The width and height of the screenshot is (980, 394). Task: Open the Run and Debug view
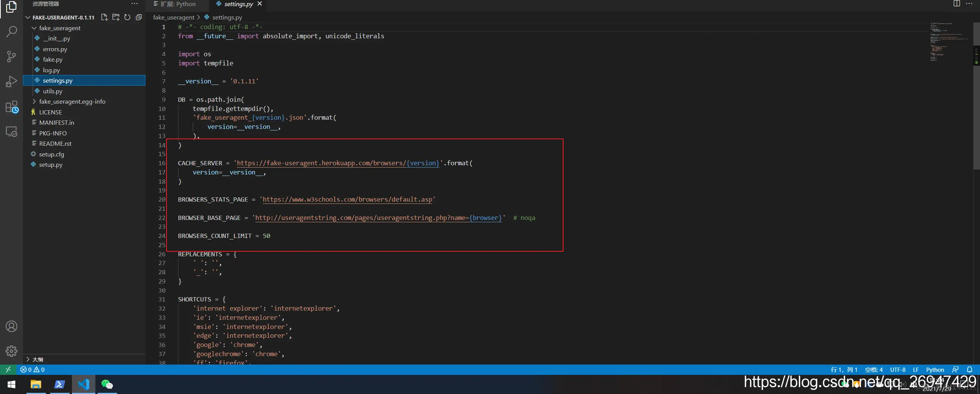[11, 81]
